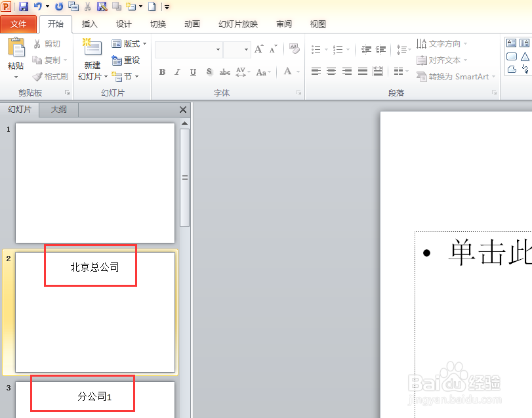532x418 pixels.
Task: Open the Align Text (对齐文本) dropdown
Action: point(441,60)
